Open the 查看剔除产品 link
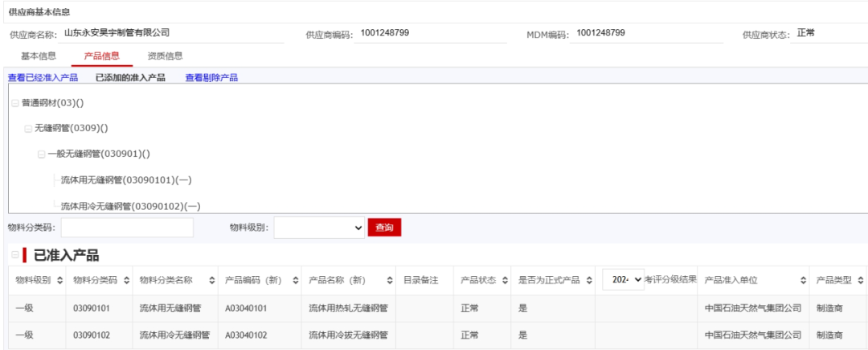Screen dimensions: 868x350 [x=211, y=78]
